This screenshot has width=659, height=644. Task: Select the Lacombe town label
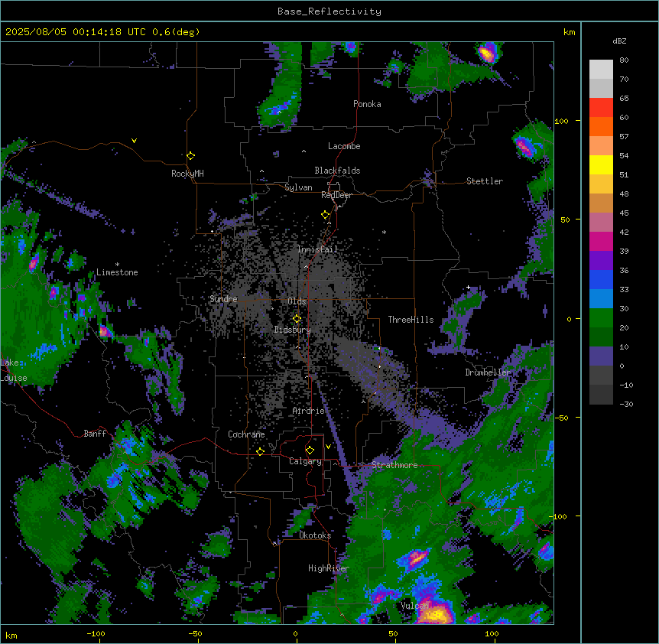344,146
